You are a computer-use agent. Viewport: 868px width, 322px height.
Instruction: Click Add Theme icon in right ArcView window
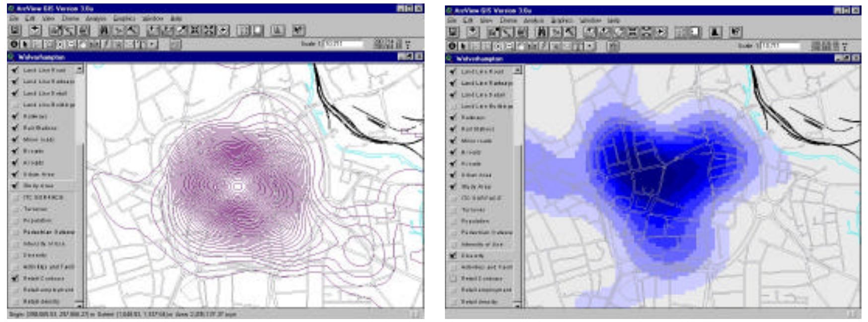(x=473, y=32)
